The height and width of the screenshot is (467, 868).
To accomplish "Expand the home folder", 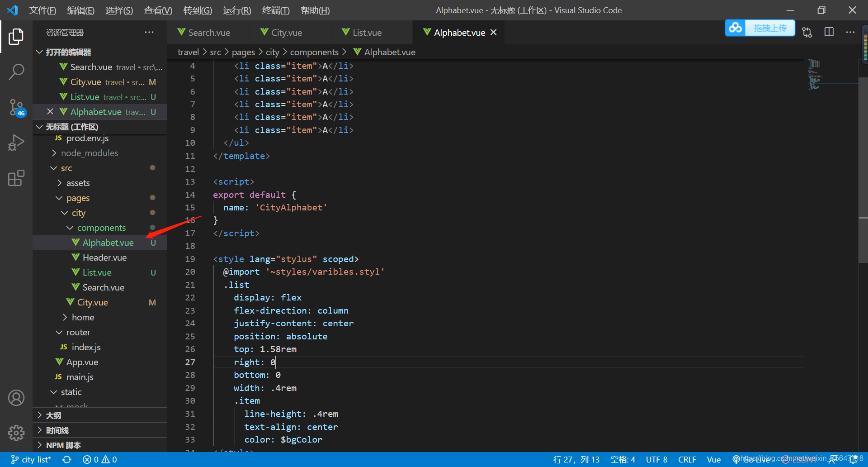I will click(99, 317).
